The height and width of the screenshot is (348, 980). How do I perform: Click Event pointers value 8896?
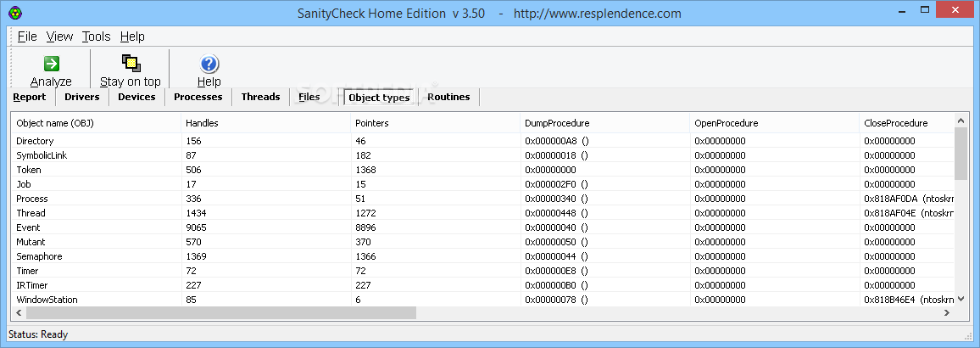click(365, 227)
